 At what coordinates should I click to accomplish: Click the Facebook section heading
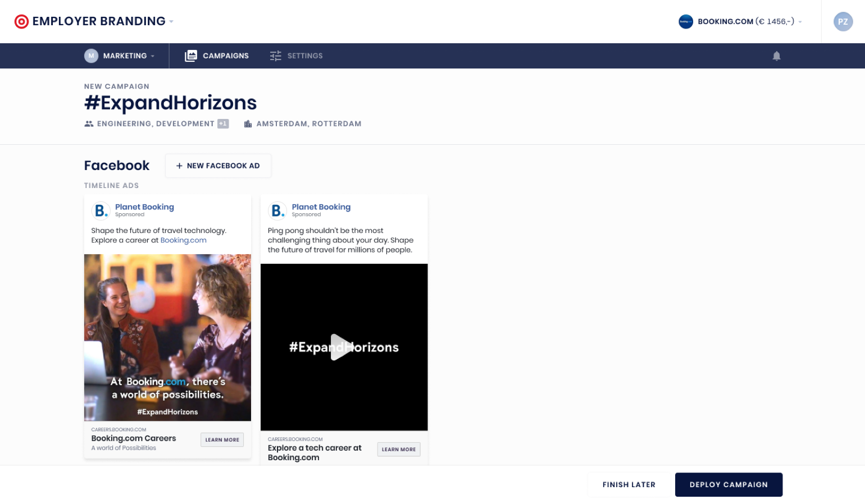[x=117, y=166]
